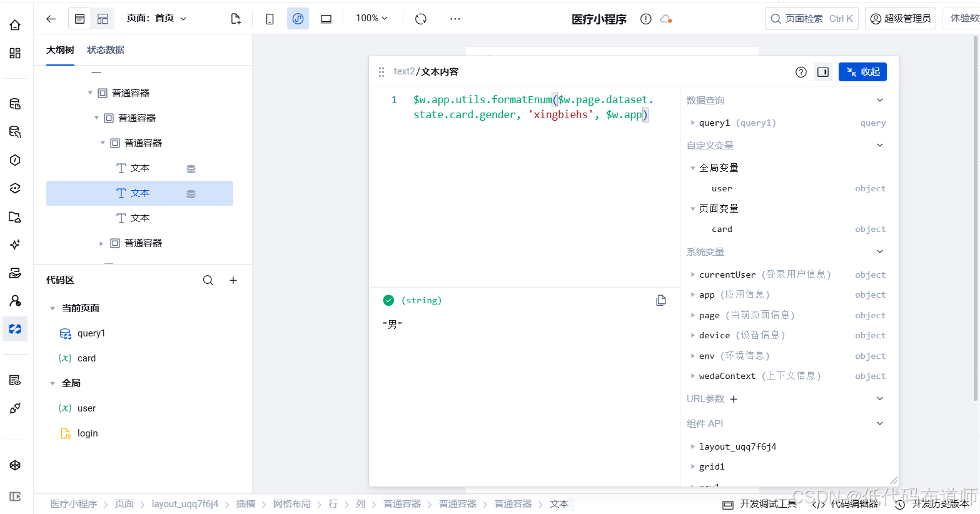This screenshot has width=980, height=514.
Task: Collapse the 收起 button on text2 editor
Action: click(x=862, y=71)
